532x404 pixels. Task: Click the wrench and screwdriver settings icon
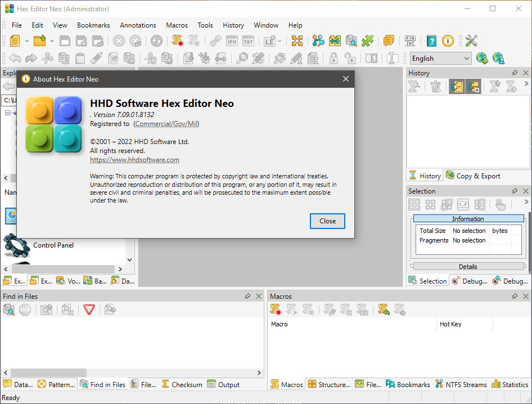coord(471,41)
